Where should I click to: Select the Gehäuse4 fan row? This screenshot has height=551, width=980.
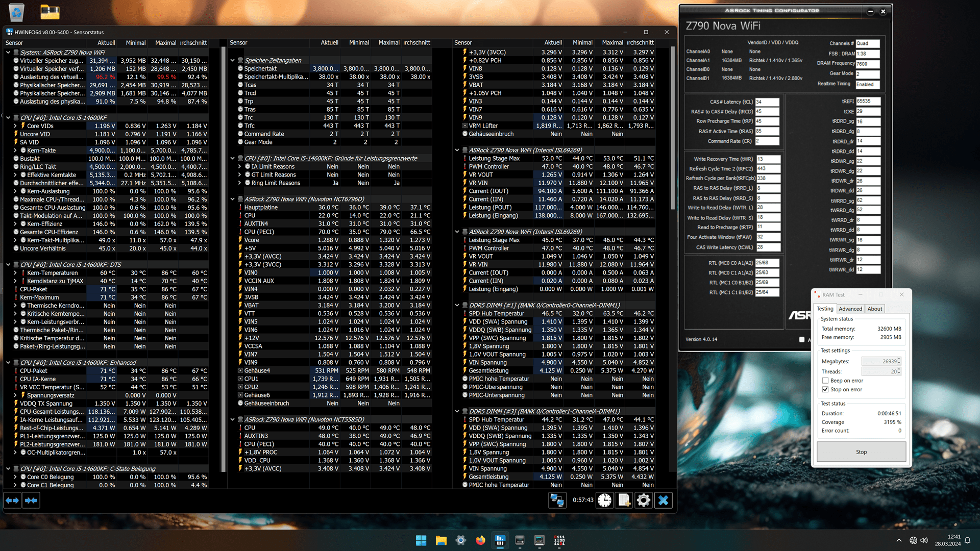tap(334, 370)
